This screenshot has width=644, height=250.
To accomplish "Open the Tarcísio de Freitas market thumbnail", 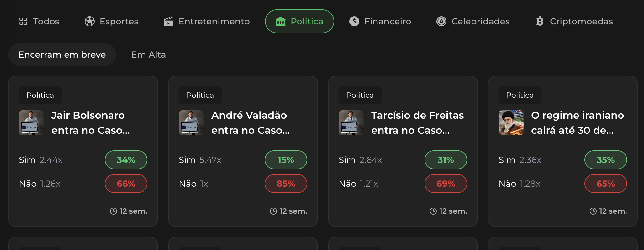I will (x=351, y=123).
